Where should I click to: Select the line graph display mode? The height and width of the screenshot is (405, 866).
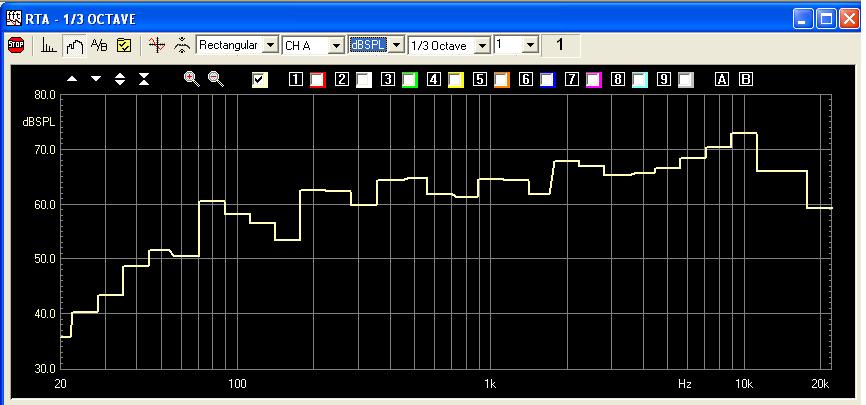pyautogui.click(x=73, y=45)
